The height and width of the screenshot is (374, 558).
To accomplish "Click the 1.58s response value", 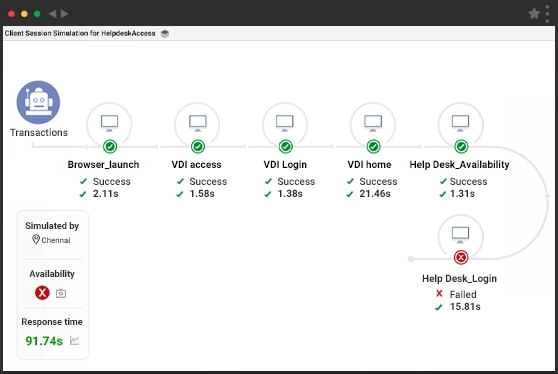I will pos(202,194).
